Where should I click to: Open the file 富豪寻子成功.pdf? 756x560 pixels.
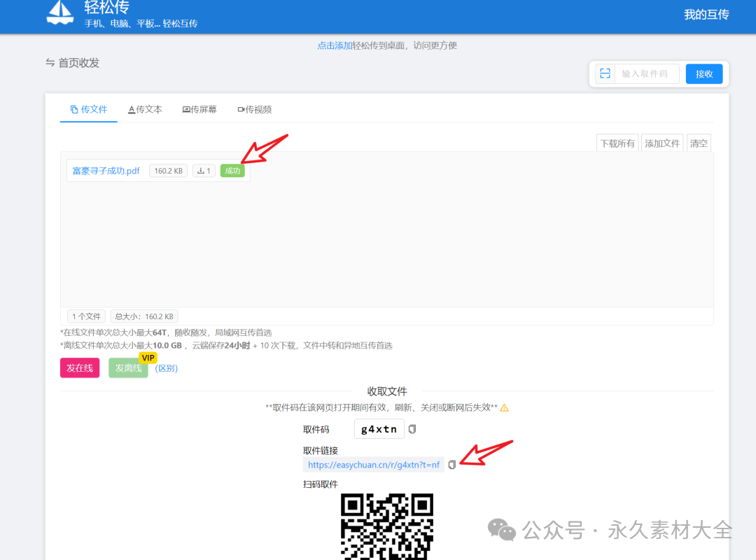point(105,170)
